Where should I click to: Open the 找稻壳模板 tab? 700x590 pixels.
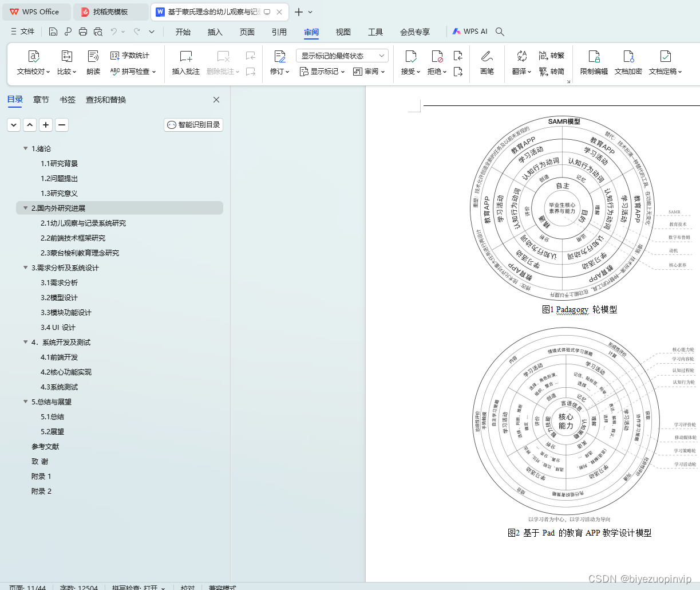pyautogui.click(x=110, y=11)
